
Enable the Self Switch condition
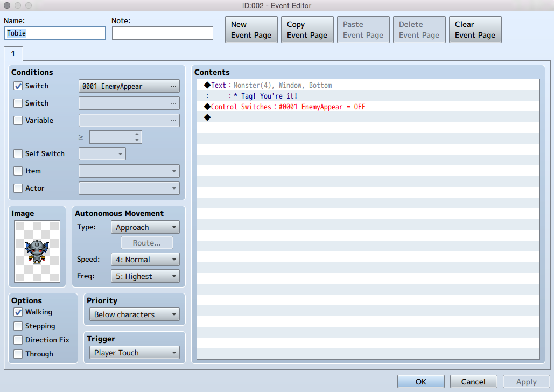coord(18,154)
